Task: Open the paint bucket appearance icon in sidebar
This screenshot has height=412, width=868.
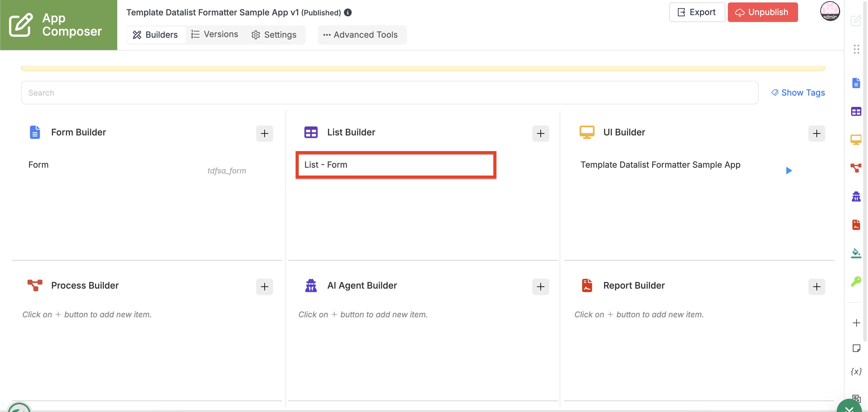Action: point(856,253)
